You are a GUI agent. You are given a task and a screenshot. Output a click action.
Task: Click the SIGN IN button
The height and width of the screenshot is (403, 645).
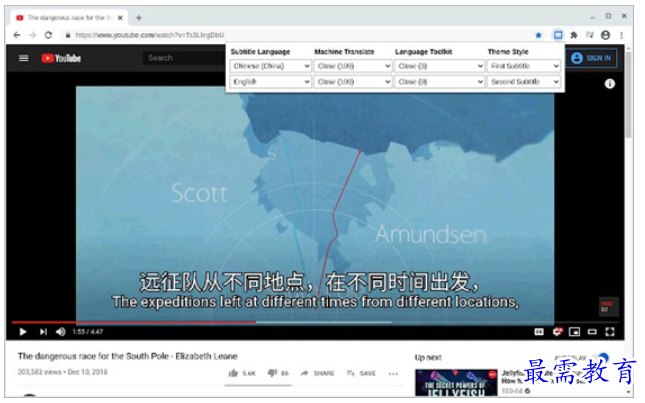click(x=592, y=58)
